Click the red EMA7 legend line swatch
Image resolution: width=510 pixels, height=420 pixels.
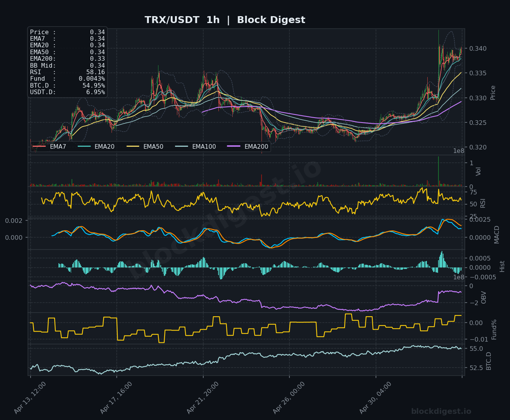(39, 146)
